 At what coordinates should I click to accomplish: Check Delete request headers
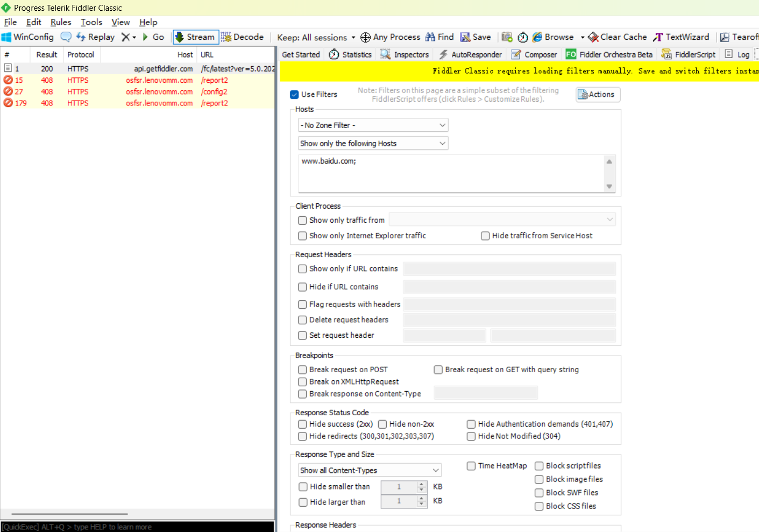[x=302, y=320]
